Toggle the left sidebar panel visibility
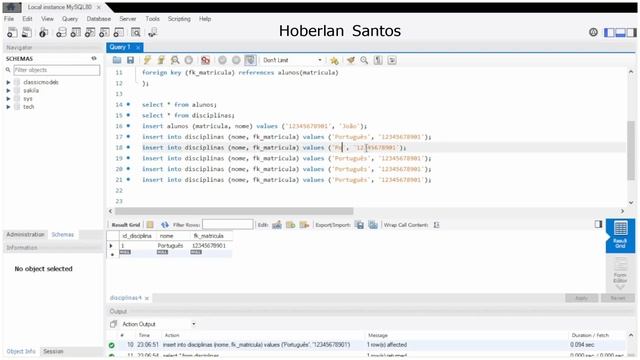 [x=609, y=33]
